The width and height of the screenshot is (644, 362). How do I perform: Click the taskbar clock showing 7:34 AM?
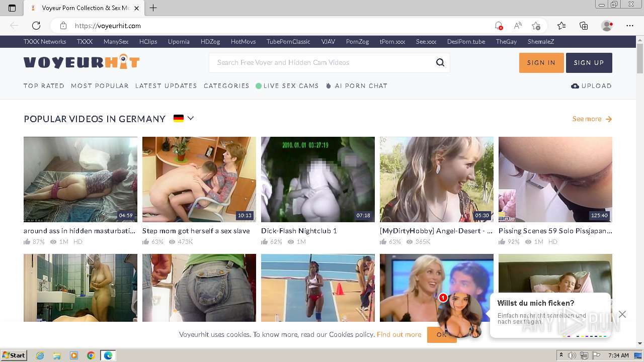(x=618, y=355)
